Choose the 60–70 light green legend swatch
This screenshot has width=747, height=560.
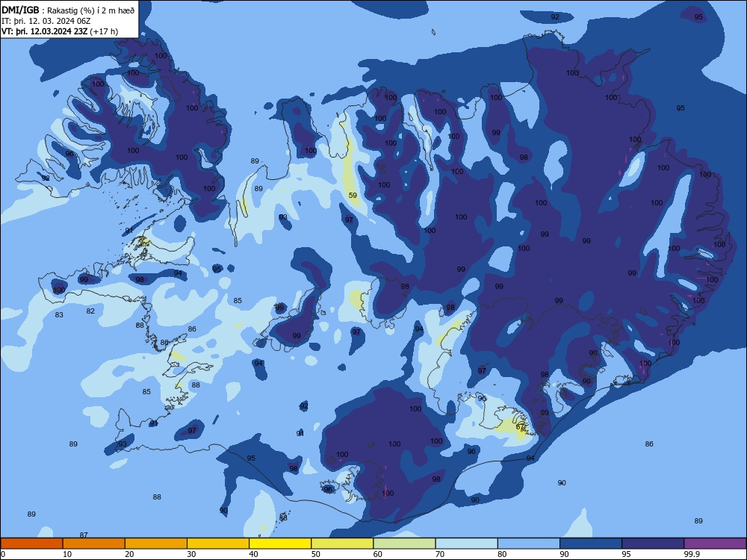[404, 544]
